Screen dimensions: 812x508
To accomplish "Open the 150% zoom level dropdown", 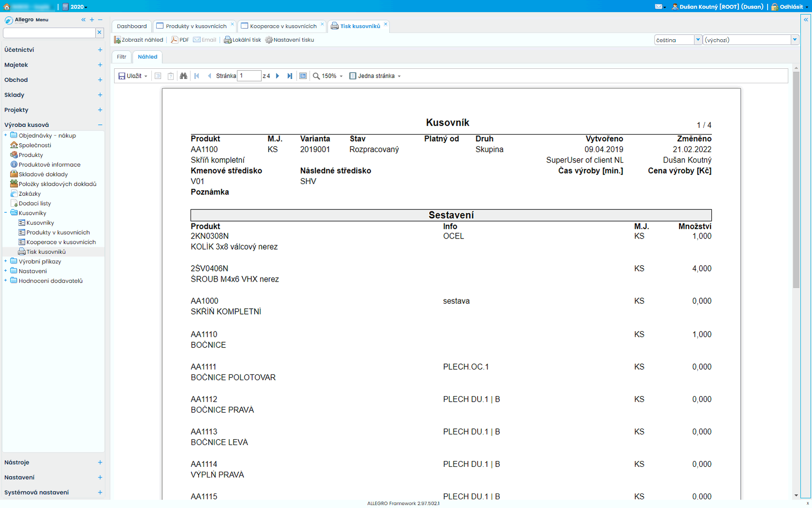I will (x=328, y=76).
